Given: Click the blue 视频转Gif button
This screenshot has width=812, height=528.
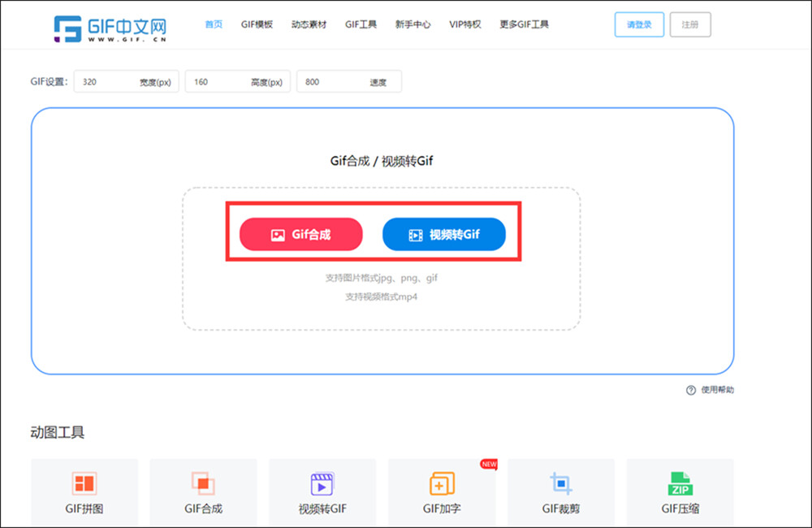Looking at the screenshot, I should pos(444,234).
